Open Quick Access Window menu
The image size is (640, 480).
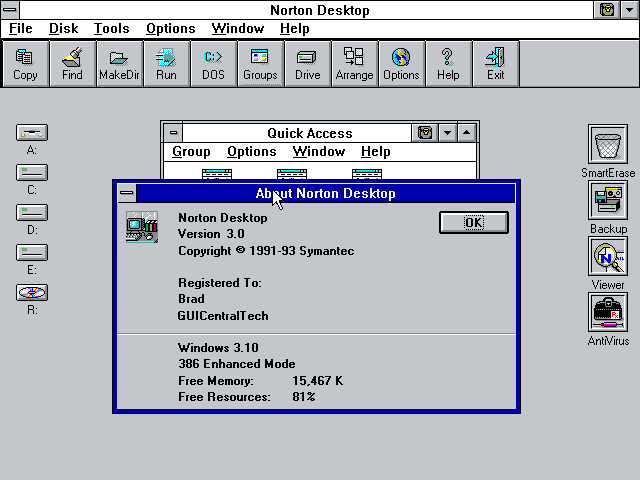point(319,151)
